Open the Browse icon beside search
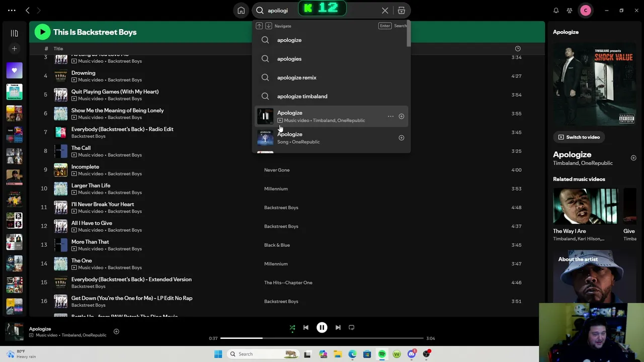This screenshot has height=362, width=644. 401,10
